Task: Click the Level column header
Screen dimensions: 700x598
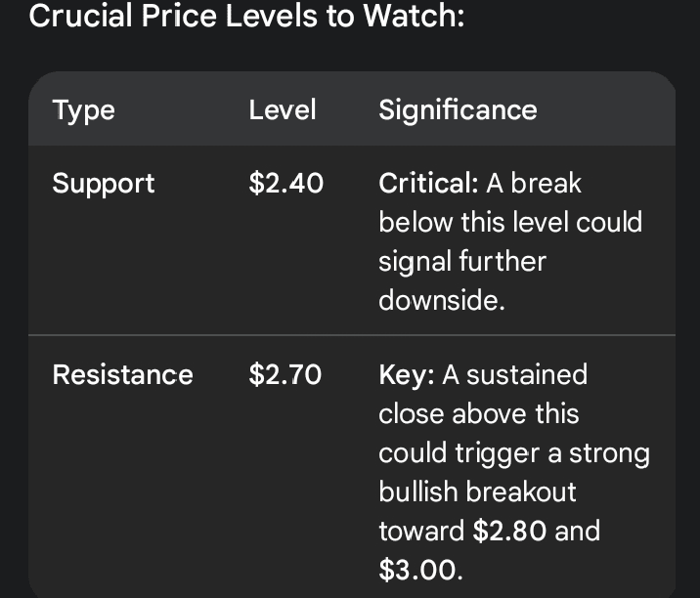Action: pos(282,109)
